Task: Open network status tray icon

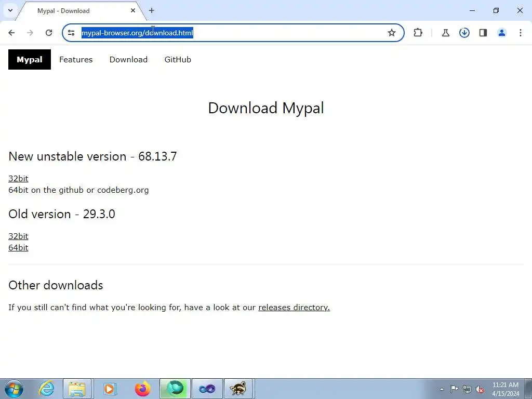Action: tap(467, 389)
